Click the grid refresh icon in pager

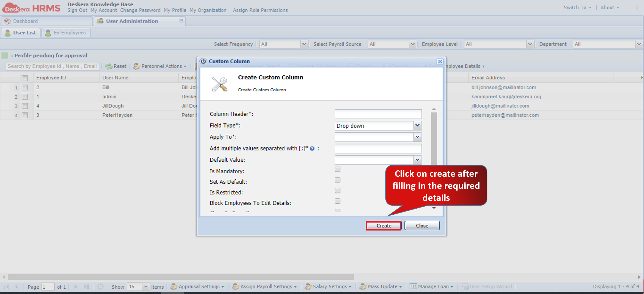point(100,286)
